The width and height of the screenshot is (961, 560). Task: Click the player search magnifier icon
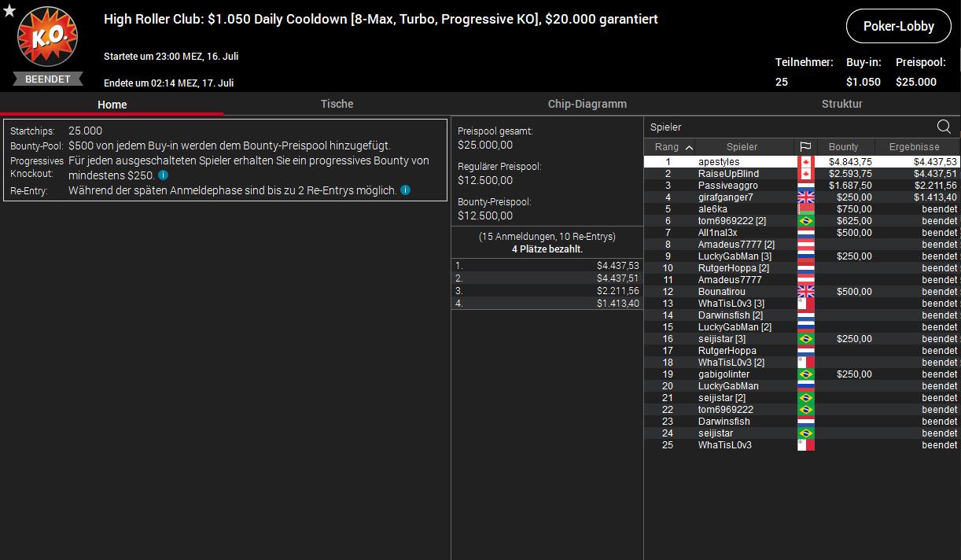pos(944,127)
